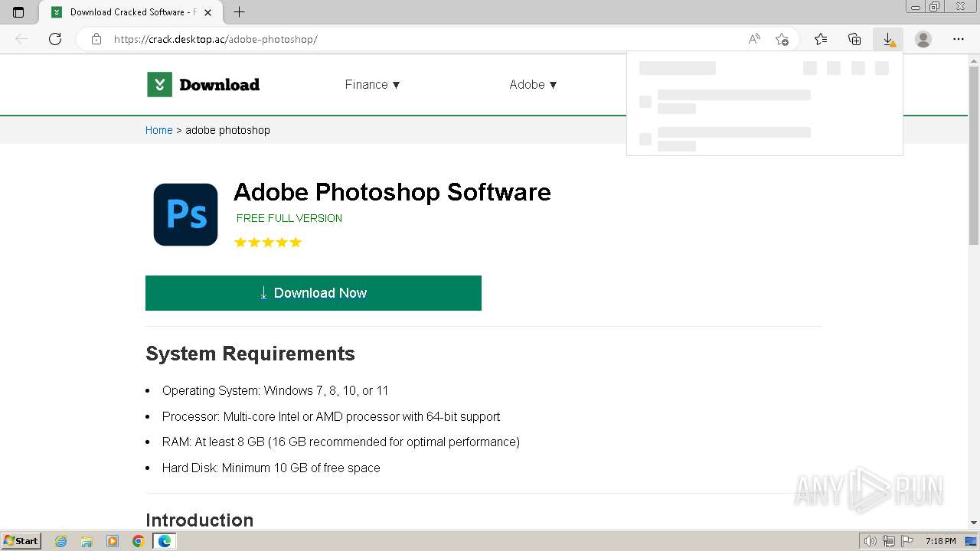Screen dimensions: 980x551
Task: Select the Edge taskbar icon
Action: [x=165, y=541]
